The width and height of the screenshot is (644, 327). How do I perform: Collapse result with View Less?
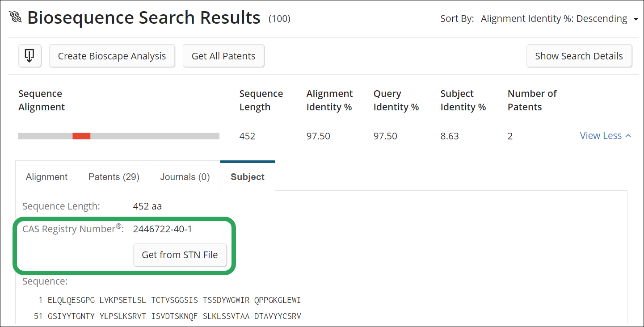(601, 136)
